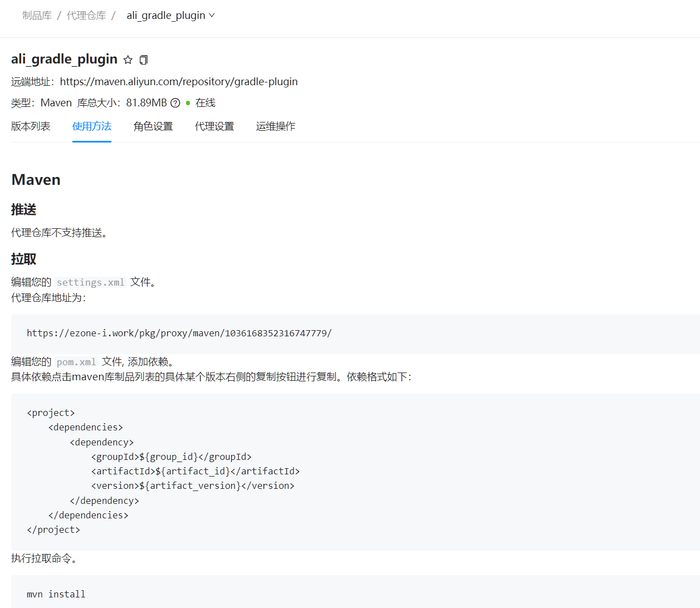Click the settings.xml inline code text
The width and height of the screenshot is (700, 608).
91,283
